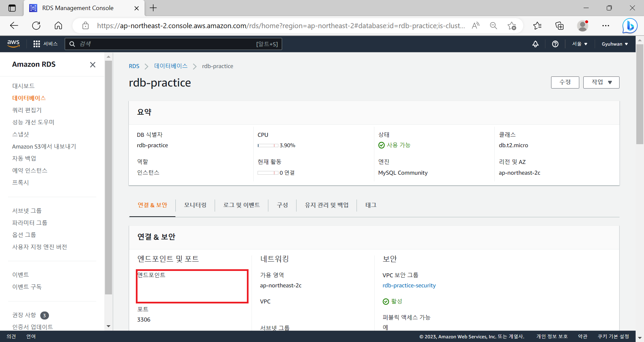
Task: Click the main page vertical scrollbar thumb
Action: click(x=640, y=94)
